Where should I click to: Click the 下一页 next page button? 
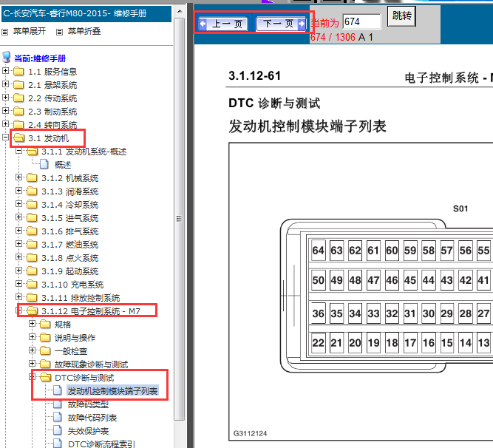coord(282,24)
